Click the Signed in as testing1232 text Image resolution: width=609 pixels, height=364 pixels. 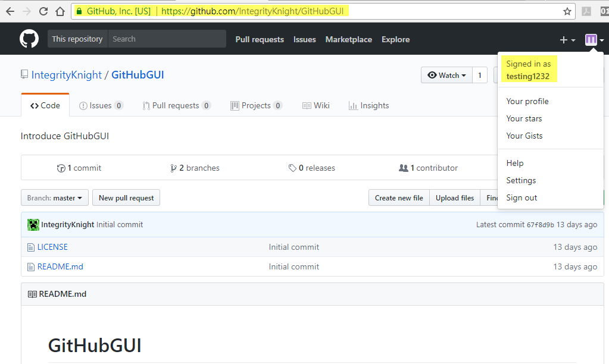coord(529,70)
